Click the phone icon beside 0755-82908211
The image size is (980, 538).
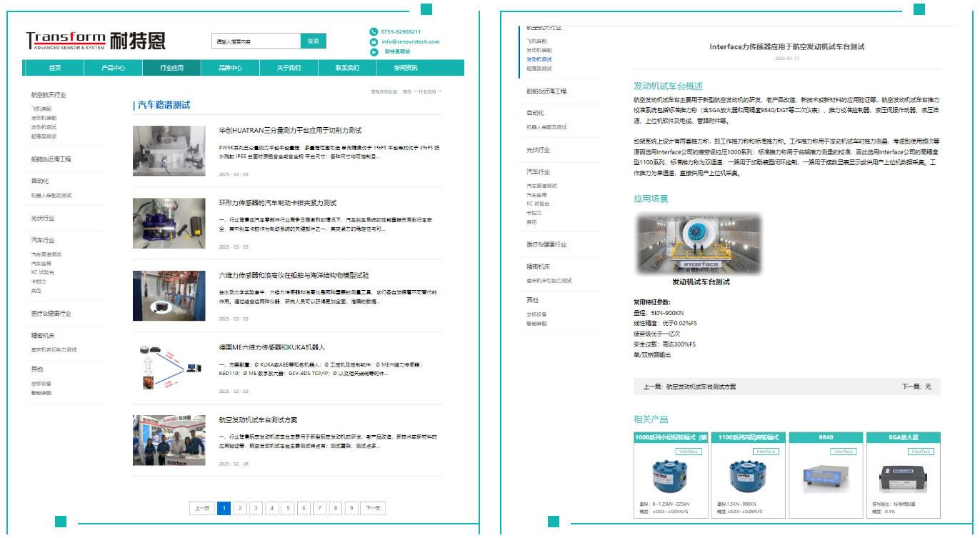[374, 31]
